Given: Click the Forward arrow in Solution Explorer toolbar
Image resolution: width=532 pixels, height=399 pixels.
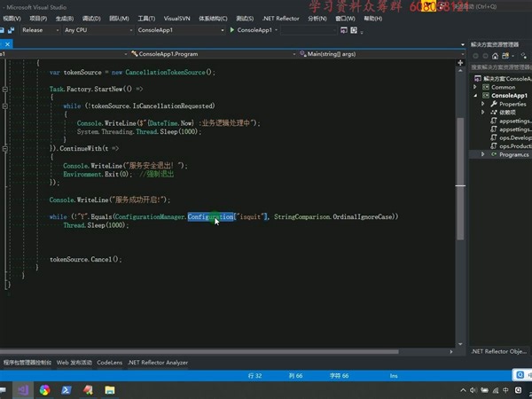Looking at the screenshot, I should 485,56.
